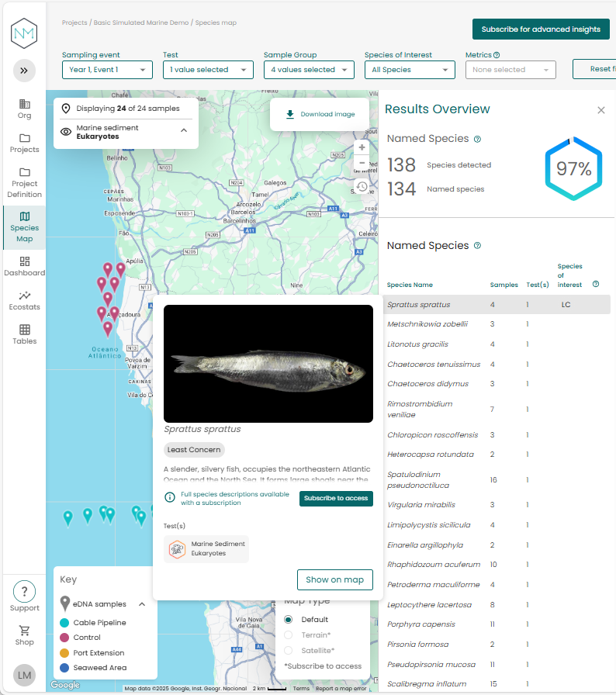Open Project Definition in sidebar
The width and height of the screenshot is (616, 695).
coord(24,182)
